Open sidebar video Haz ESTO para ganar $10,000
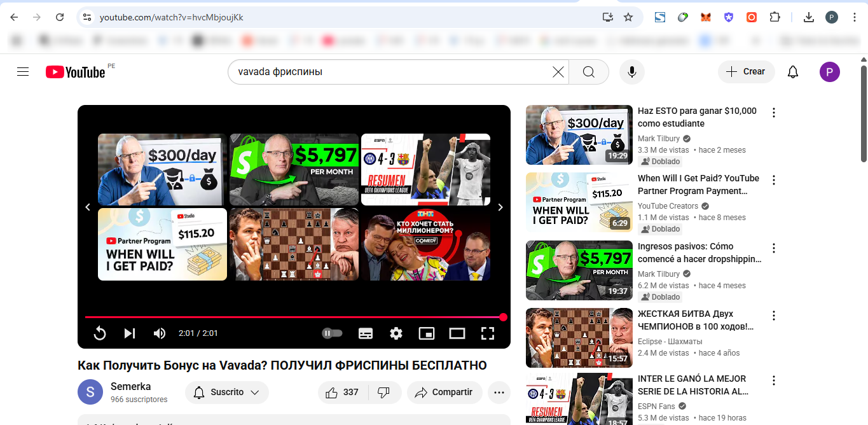Image resolution: width=868 pixels, height=425 pixels. [697, 117]
